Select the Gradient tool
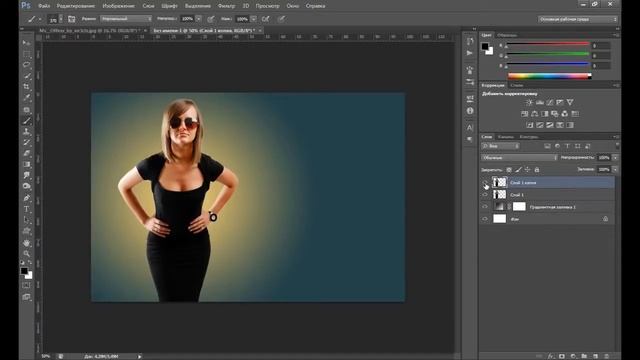 (27, 164)
